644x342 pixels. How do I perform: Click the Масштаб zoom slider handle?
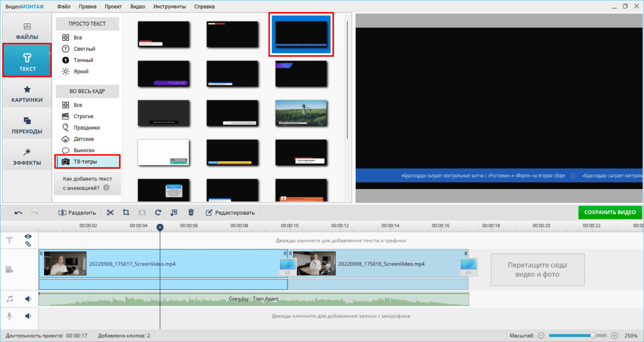point(593,336)
